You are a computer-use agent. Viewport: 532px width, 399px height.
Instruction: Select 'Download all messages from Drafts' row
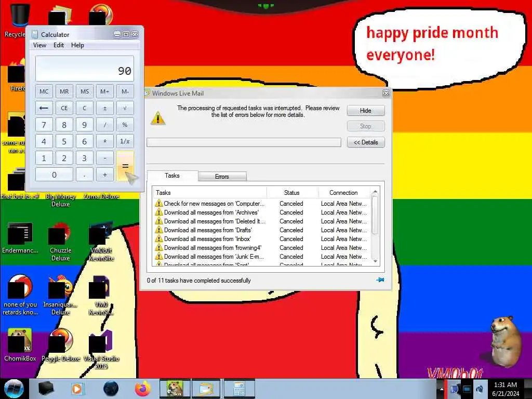click(x=262, y=230)
